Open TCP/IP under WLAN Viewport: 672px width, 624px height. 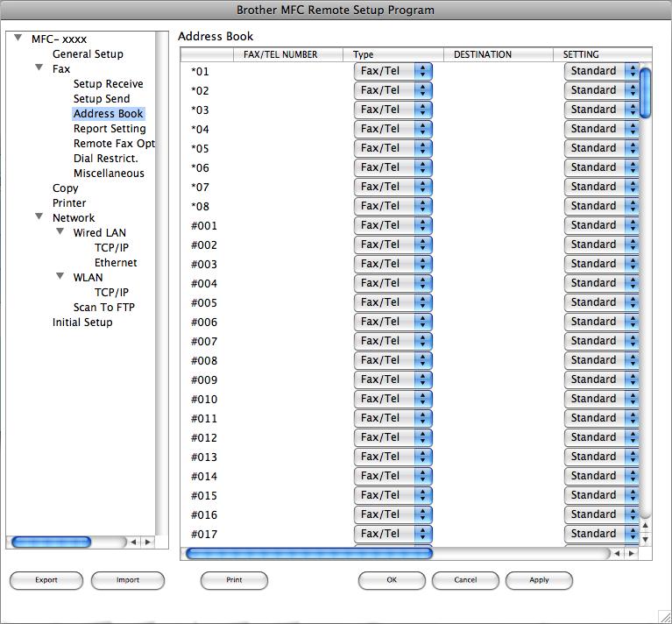click(111, 293)
